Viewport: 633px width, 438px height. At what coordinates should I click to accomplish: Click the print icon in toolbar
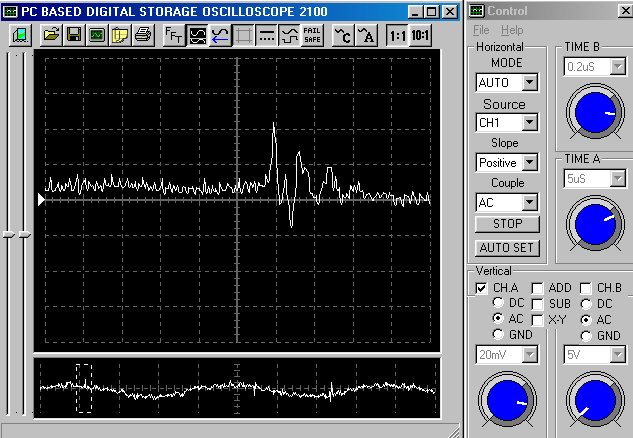point(143,35)
